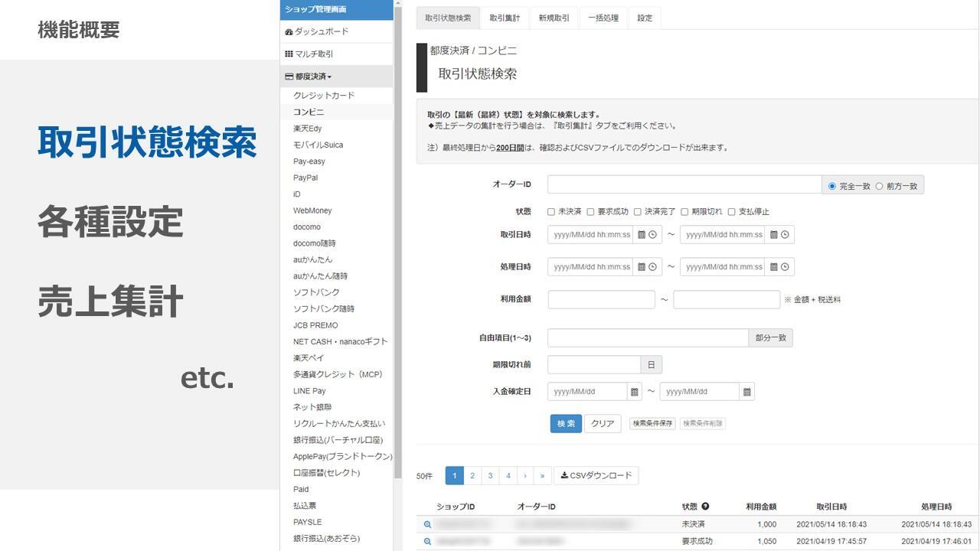Go to results page 3

coord(491,475)
